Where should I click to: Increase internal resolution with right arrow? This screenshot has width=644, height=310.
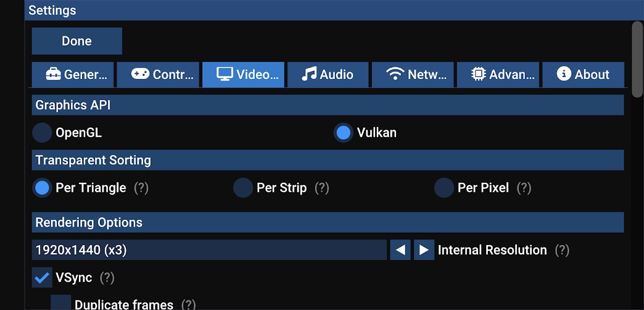coord(423,250)
